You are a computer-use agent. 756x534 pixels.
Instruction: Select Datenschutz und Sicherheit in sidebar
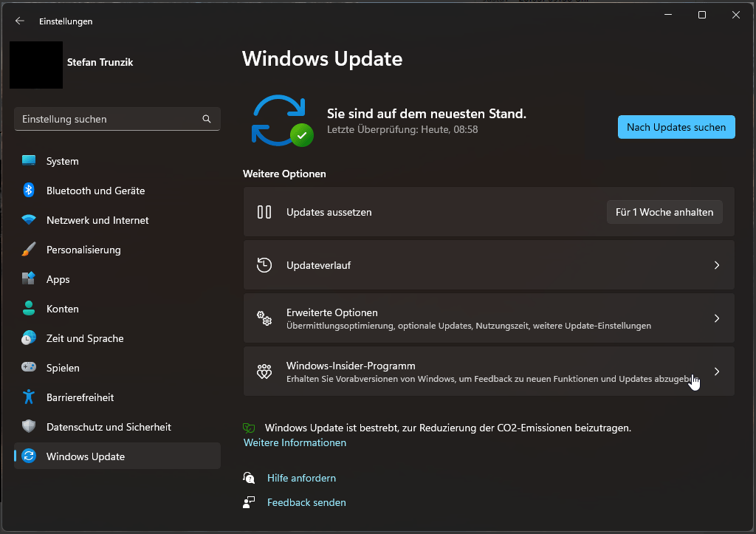[x=109, y=427]
